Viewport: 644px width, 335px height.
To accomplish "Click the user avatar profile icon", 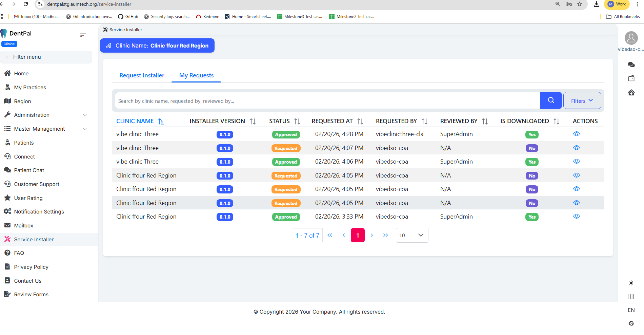I will (631, 38).
